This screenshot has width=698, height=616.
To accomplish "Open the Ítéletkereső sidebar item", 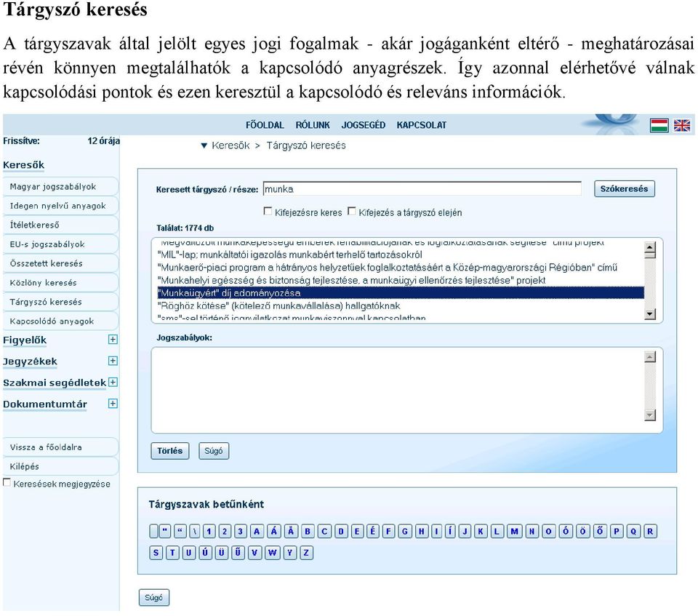I will tap(60, 225).
